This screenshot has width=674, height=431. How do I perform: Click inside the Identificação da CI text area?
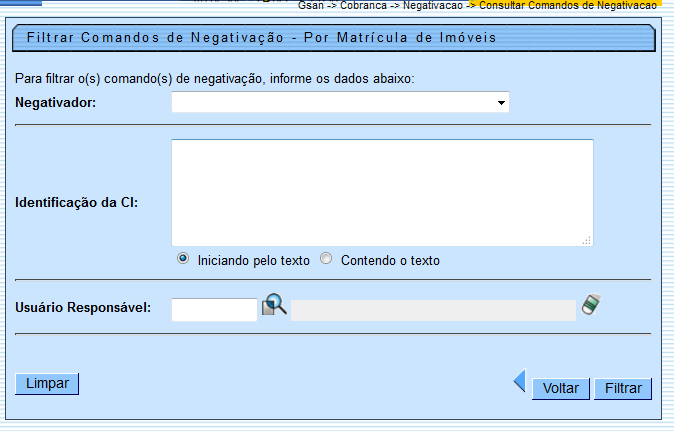click(x=382, y=192)
